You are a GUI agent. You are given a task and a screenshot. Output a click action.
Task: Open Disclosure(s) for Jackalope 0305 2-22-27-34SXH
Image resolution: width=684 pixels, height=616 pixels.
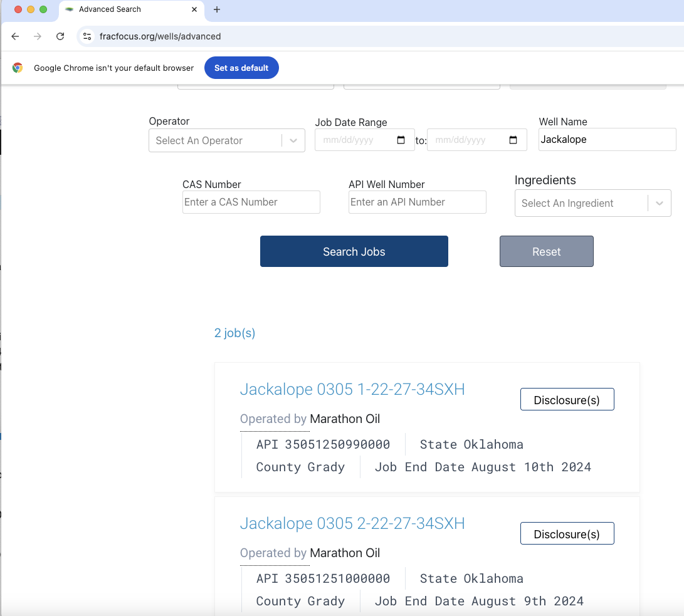click(x=567, y=534)
